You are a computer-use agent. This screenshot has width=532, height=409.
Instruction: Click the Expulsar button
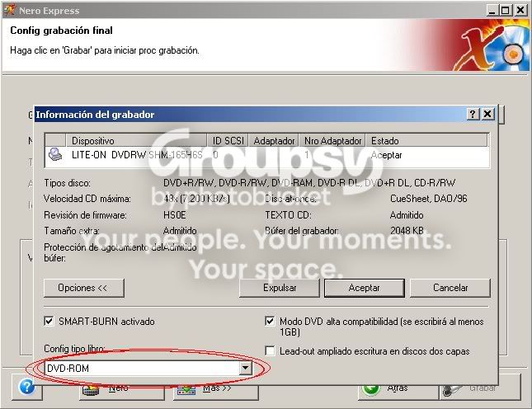coord(280,288)
